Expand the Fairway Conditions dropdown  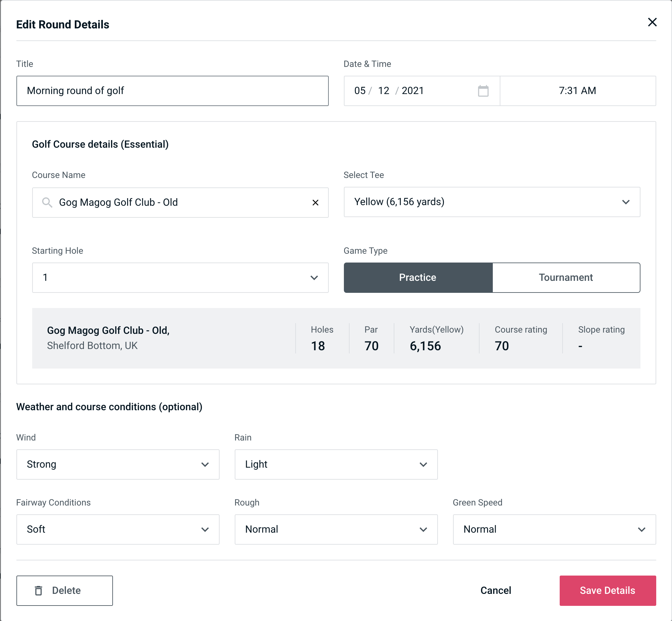pyautogui.click(x=117, y=529)
